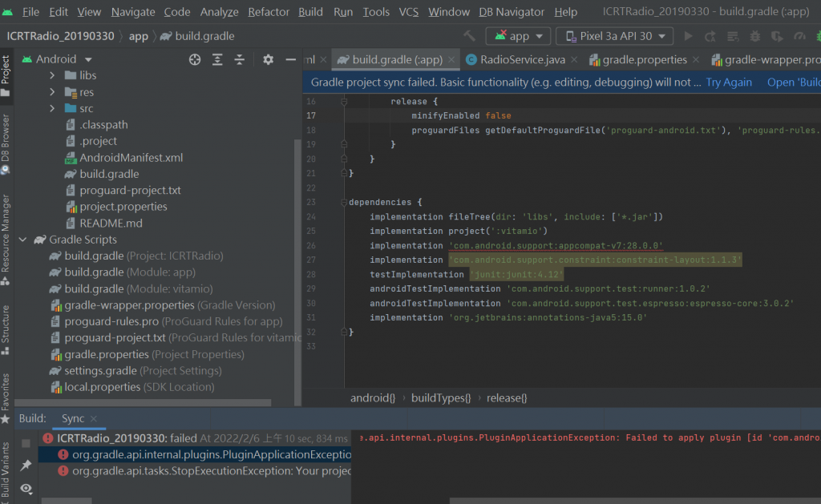Screen dimensions: 821x504
Task: Click Expand All in Project panel
Action: [x=217, y=59]
